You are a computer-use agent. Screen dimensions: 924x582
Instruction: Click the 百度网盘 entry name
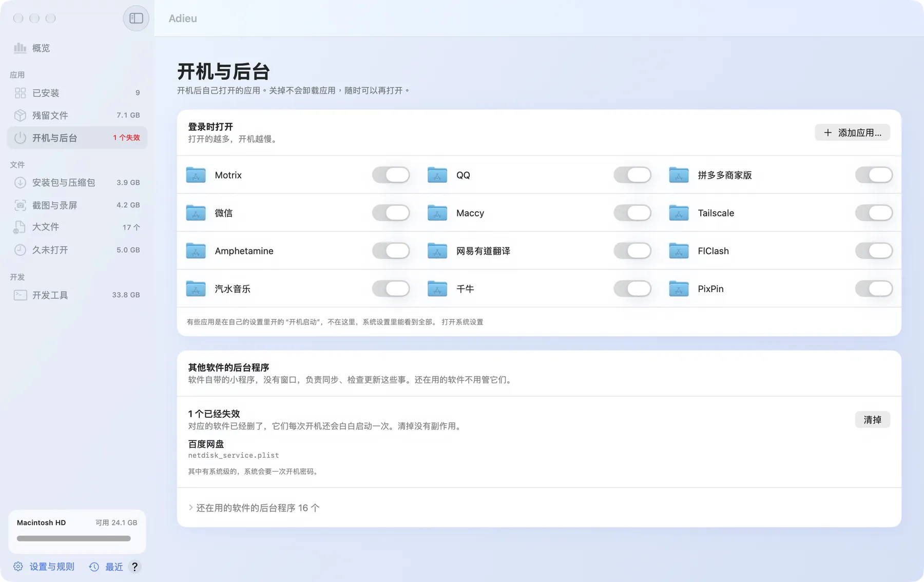pos(206,444)
